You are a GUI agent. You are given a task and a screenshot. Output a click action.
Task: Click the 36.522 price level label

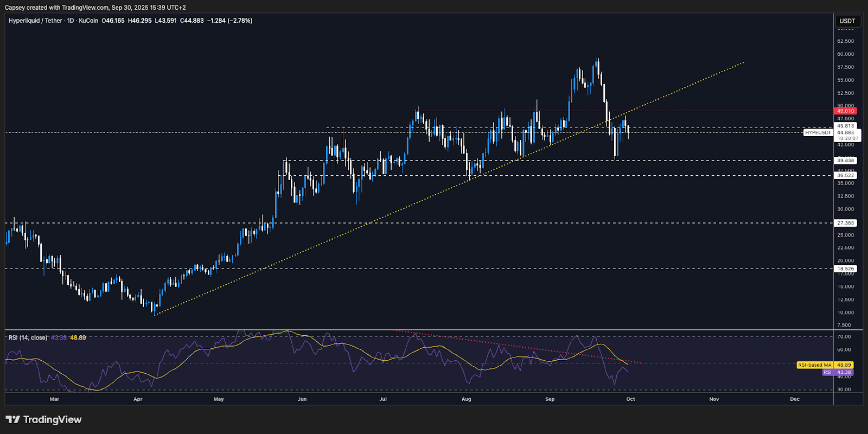point(845,175)
